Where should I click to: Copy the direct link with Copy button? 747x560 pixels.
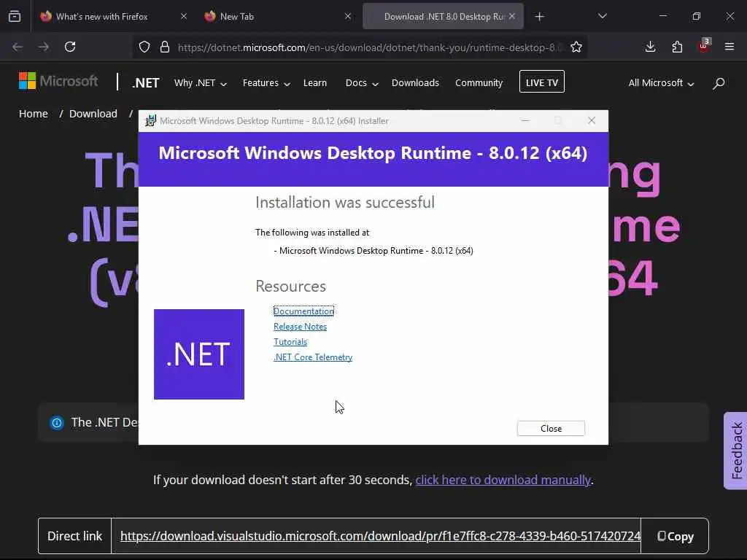tap(675, 536)
